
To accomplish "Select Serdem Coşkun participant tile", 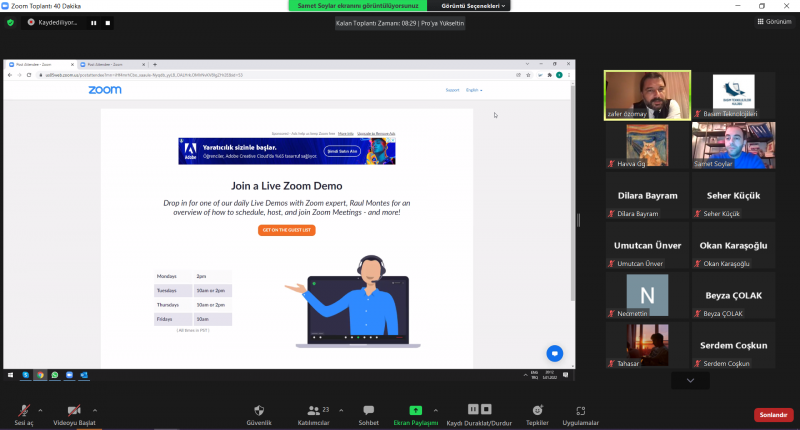I will coord(734,345).
